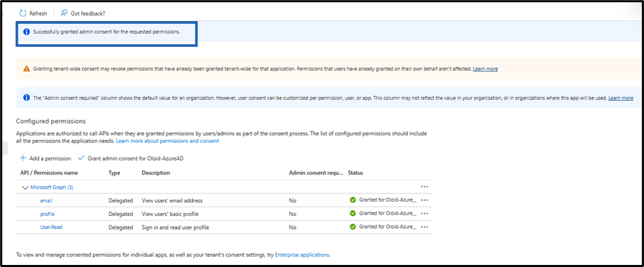Click 'No' admin consent value in User.Read row

[292, 227]
